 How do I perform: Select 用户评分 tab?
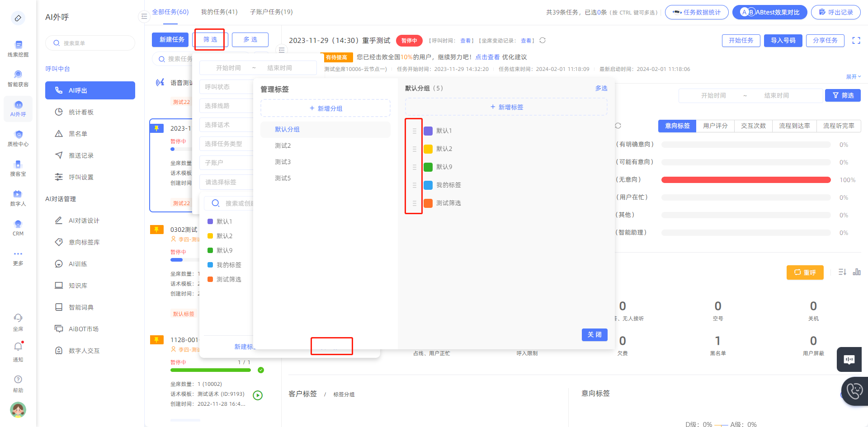[715, 126]
